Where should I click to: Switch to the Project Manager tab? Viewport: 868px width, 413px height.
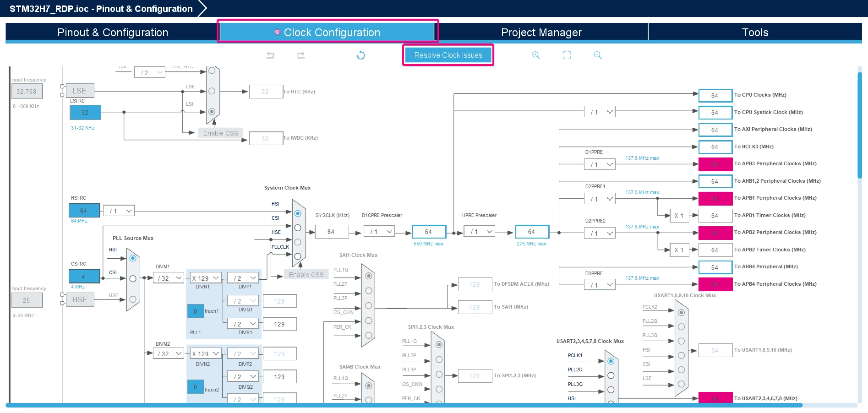[x=541, y=33]
